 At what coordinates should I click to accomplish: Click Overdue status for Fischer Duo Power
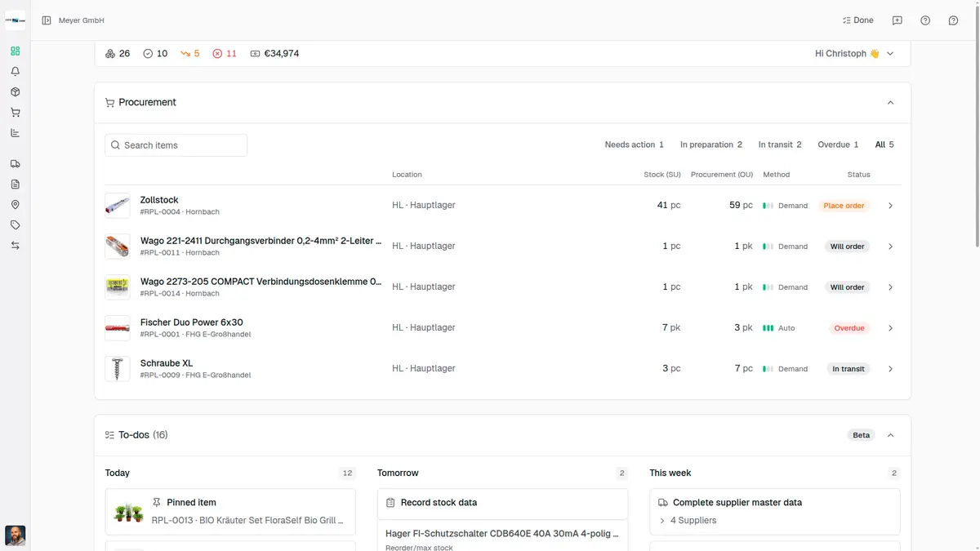point(849,328)
